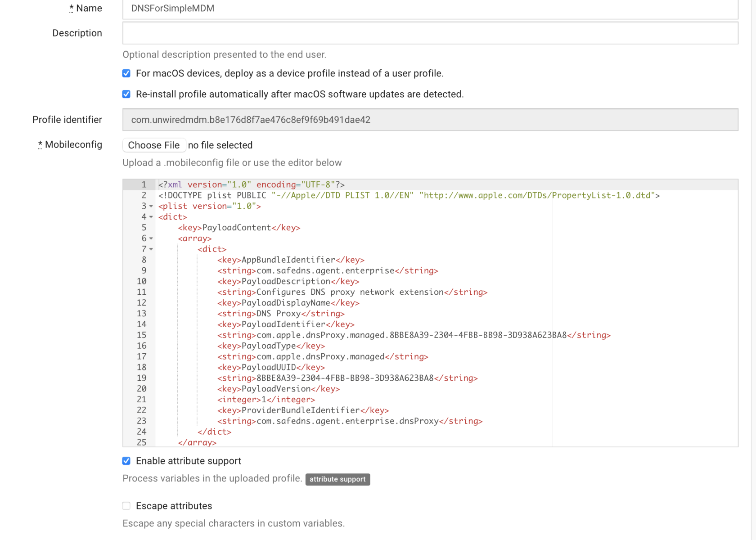Click the Profile identifier field
The width and height of the screenshot is (756, 540).
[x=430, y=120]
